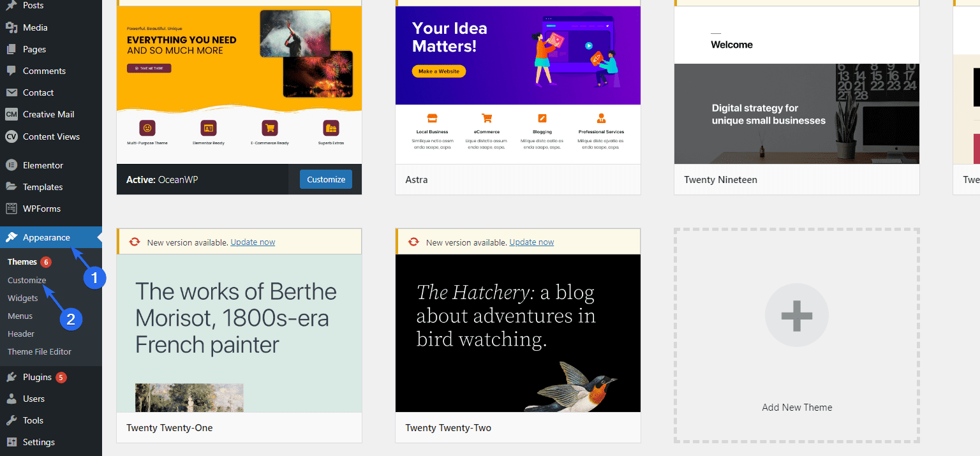This screenshot has width=980, height=456.
Task: Click the Content Views CV icon
Action: pyautogui.click(x=11, y=136)
